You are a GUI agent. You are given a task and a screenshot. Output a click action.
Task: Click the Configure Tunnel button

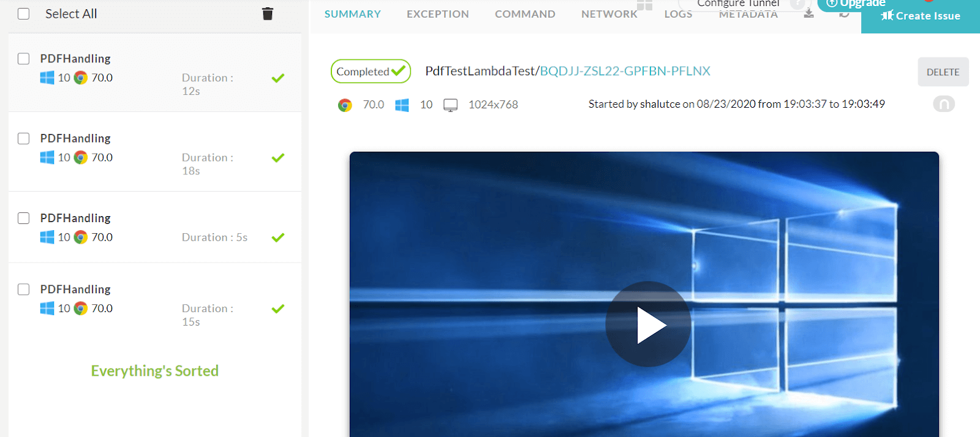[x=739, y=4]
